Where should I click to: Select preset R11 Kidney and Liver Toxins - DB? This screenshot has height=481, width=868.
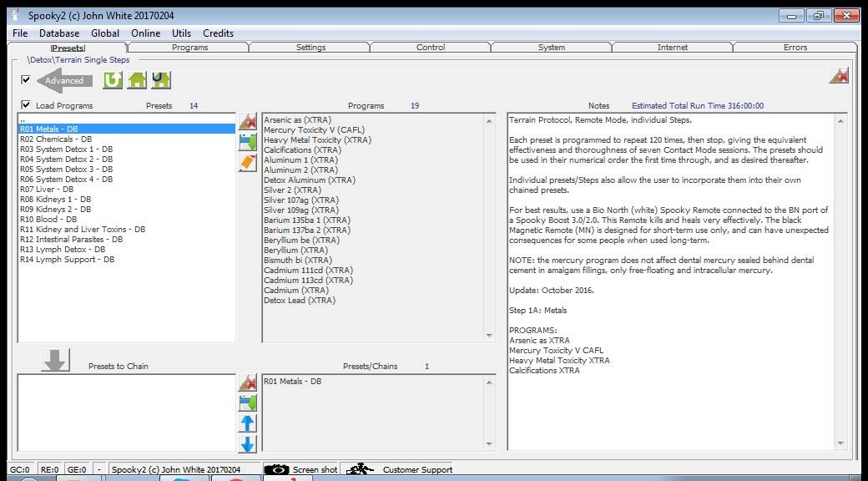pyautogui.click(x=127, y=229)
